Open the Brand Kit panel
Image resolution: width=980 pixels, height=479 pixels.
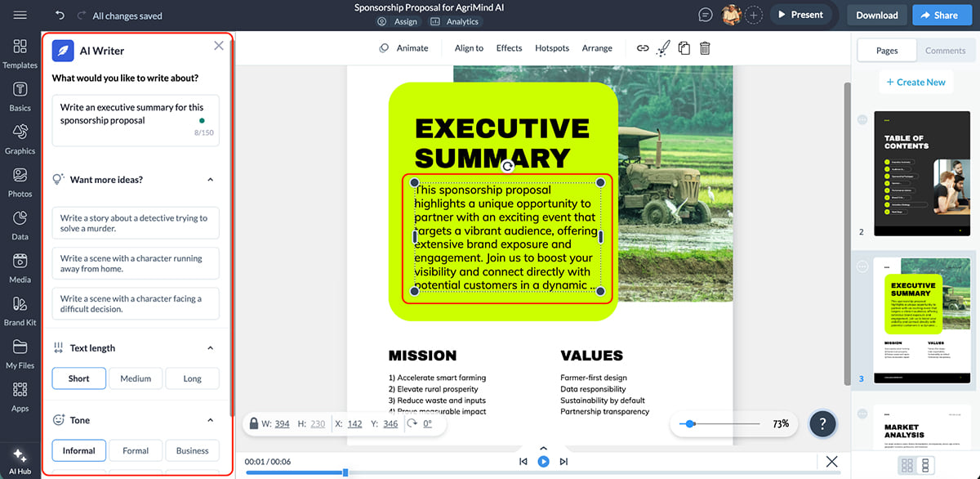pyautogui.click(x=20, y=311)
